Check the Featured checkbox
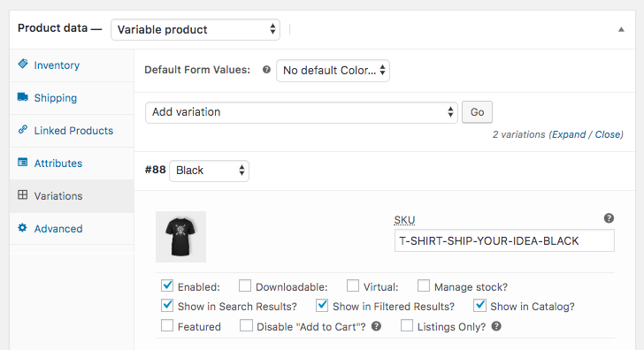The image size is (644, 350). [x=167, y=326]
